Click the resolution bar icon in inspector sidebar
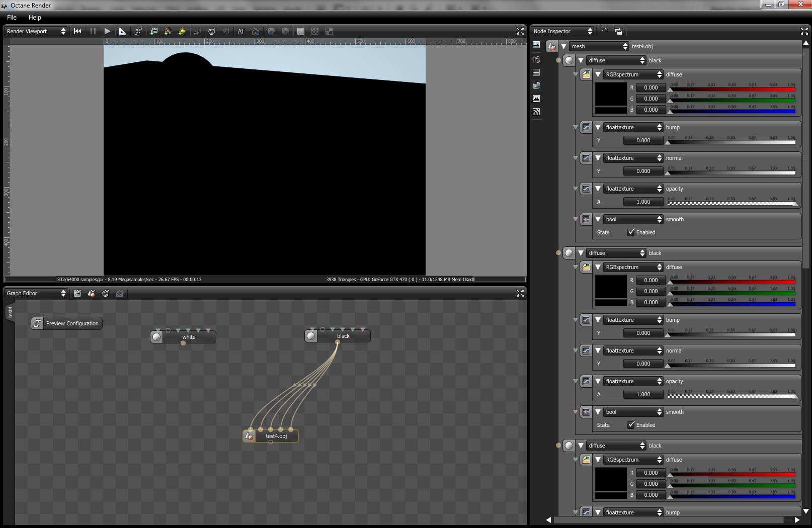The width and height of the screenshot is (812, 528). click(536, 72)
